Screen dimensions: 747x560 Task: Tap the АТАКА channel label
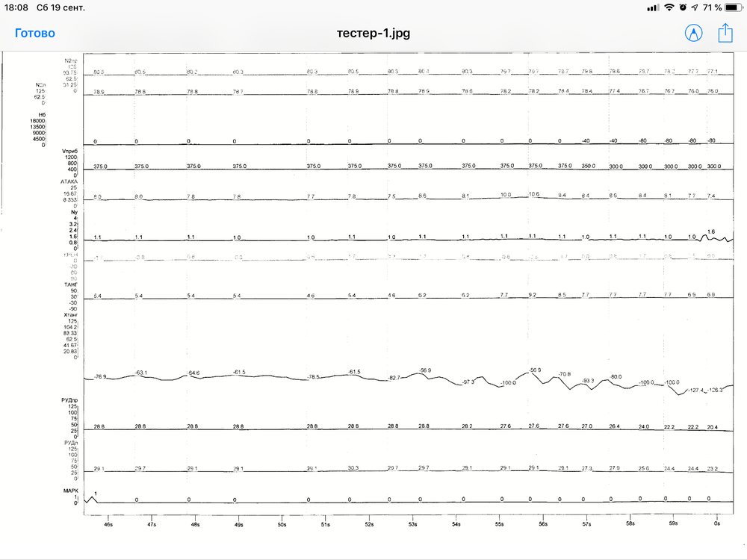pyautogui.click(x=69, y=181)
